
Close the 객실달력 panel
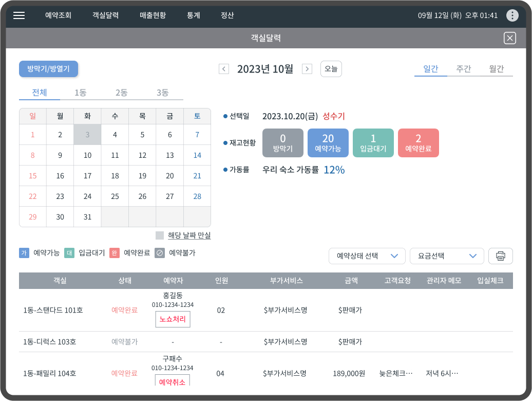pyautogui.click(x=509, y=38)
